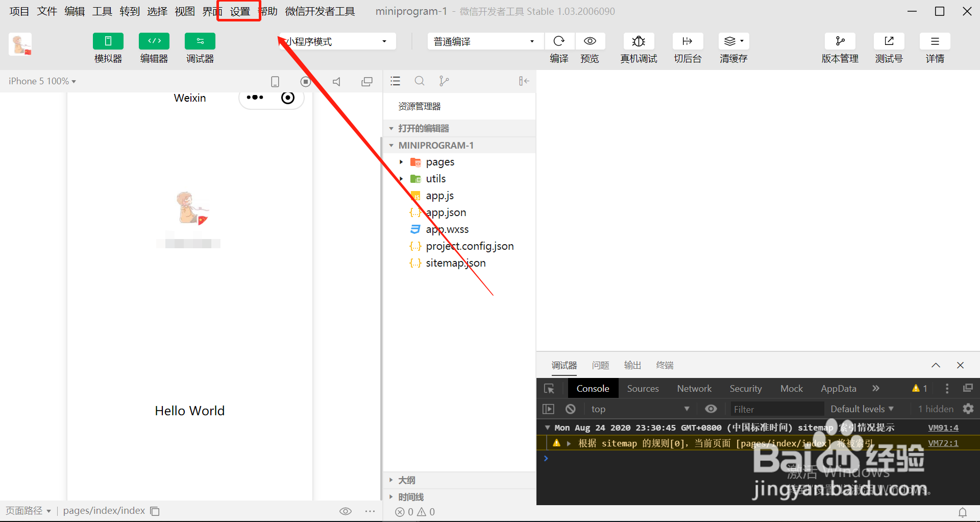The width and height of the screenshot is (980, 522).
Task: Open console settings gear icon
Action: (968, 409)
